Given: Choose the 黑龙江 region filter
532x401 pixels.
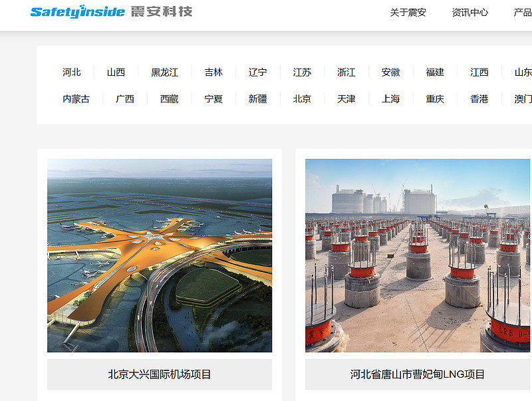Looking at the screenshot, I should coord(164,72).
